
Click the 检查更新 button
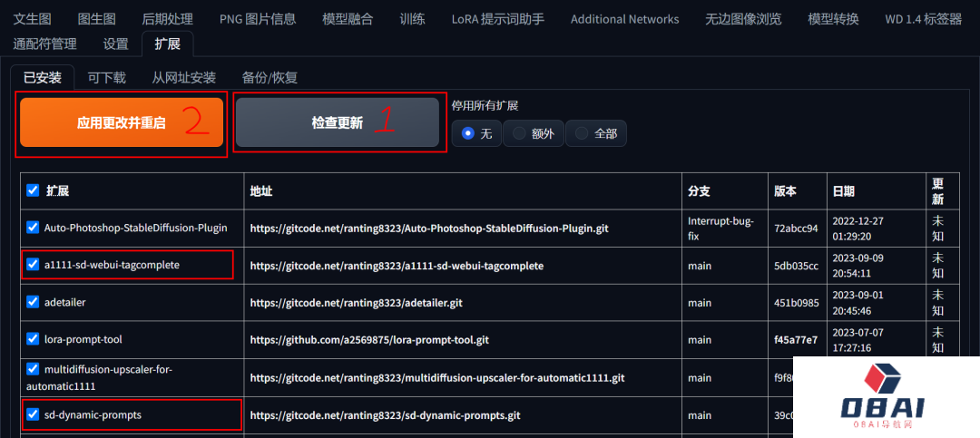338,122
